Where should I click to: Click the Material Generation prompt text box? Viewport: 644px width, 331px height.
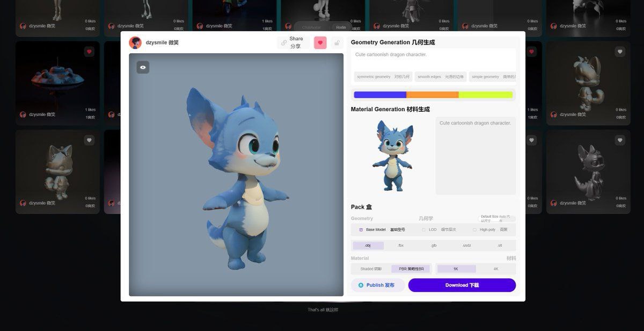(x=475, y=156)
